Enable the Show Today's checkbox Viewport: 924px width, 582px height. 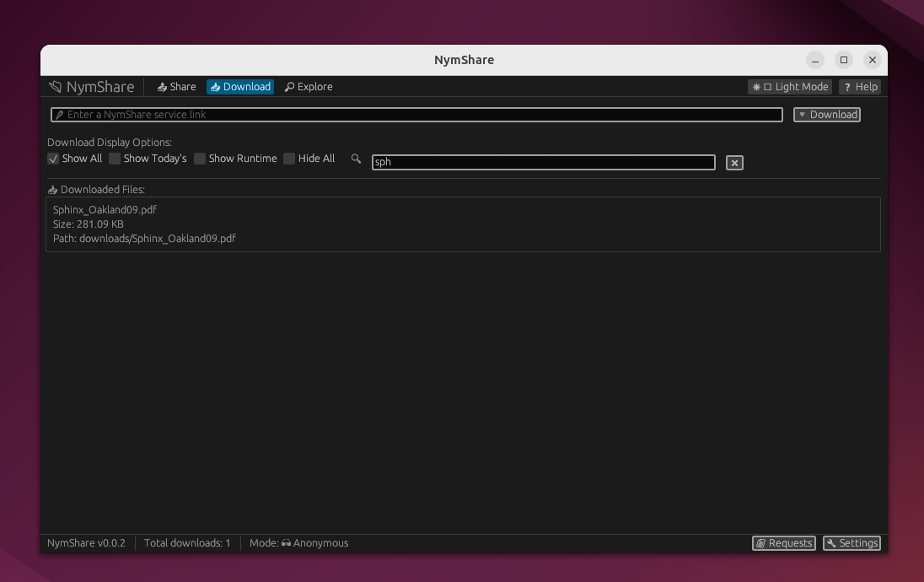(x=115, y=159)
